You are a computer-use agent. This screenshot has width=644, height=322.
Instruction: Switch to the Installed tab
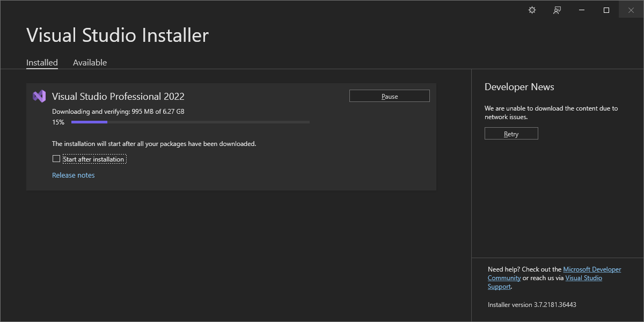42,63
